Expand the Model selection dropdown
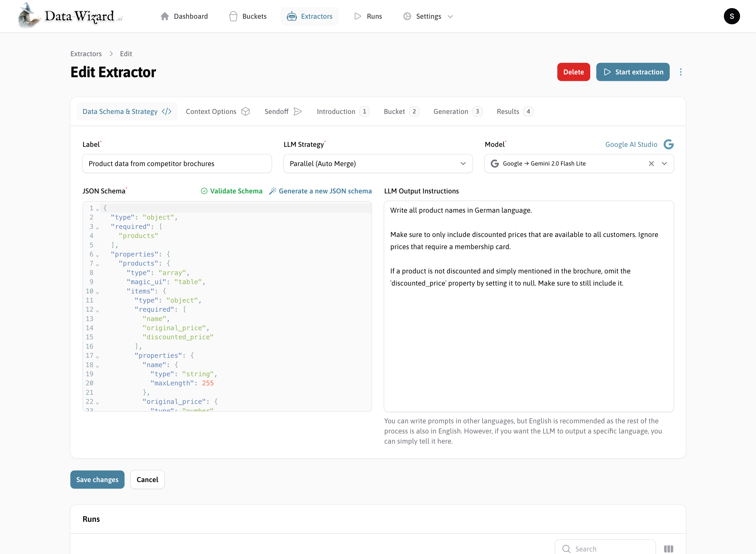Image resolution: width=756 pixels, height=554 pixels. tap(664, 164)
